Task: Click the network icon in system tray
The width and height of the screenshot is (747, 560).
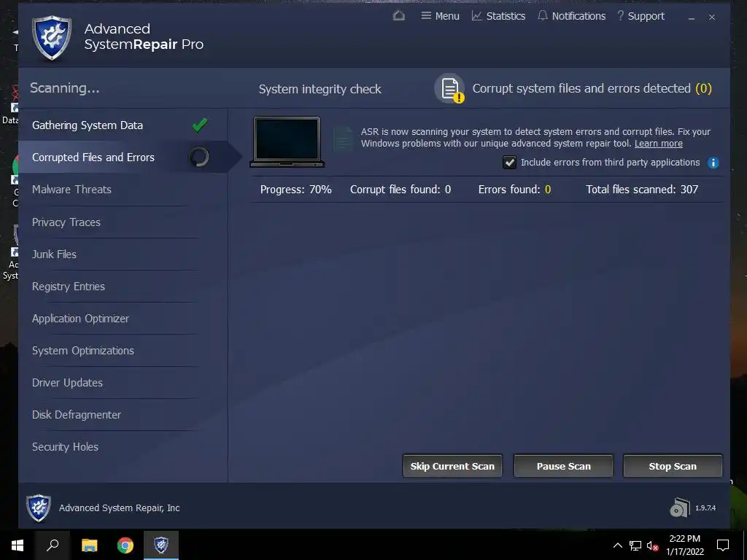Action: coord(635,545)
